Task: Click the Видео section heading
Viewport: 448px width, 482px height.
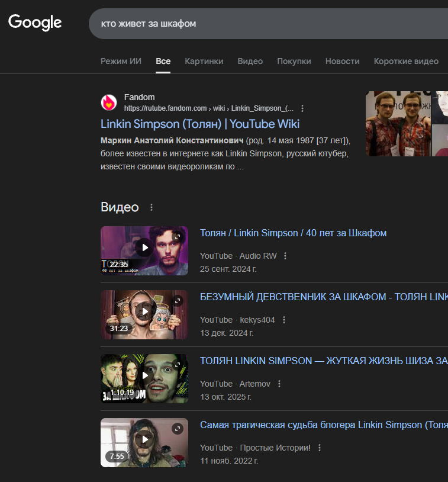Action: 120,207
